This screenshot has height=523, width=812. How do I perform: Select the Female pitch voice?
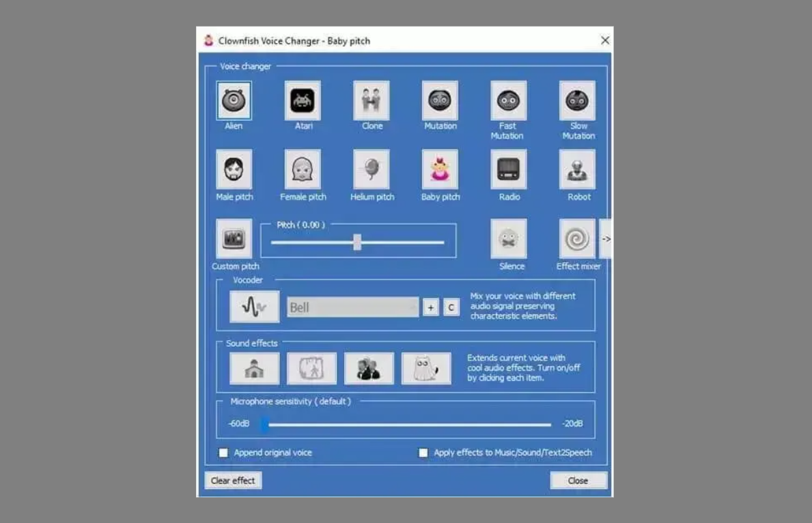click(x=303, y=169)
